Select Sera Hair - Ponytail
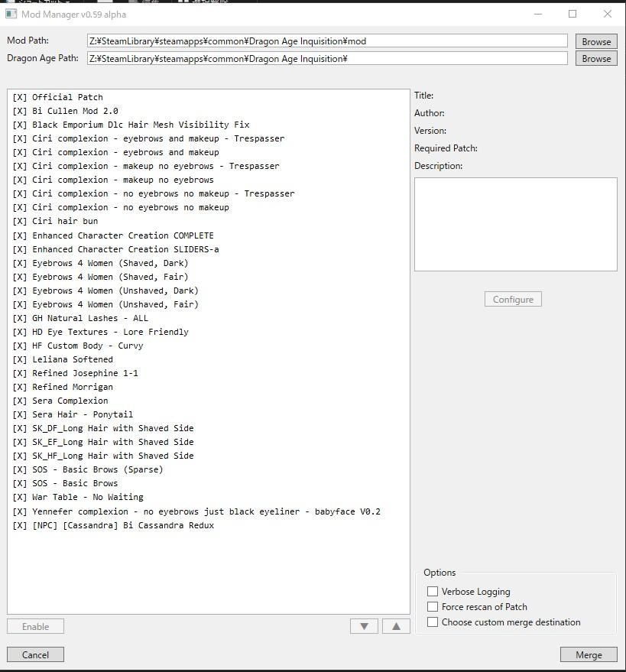626x672 pixels. coord(73,414)
